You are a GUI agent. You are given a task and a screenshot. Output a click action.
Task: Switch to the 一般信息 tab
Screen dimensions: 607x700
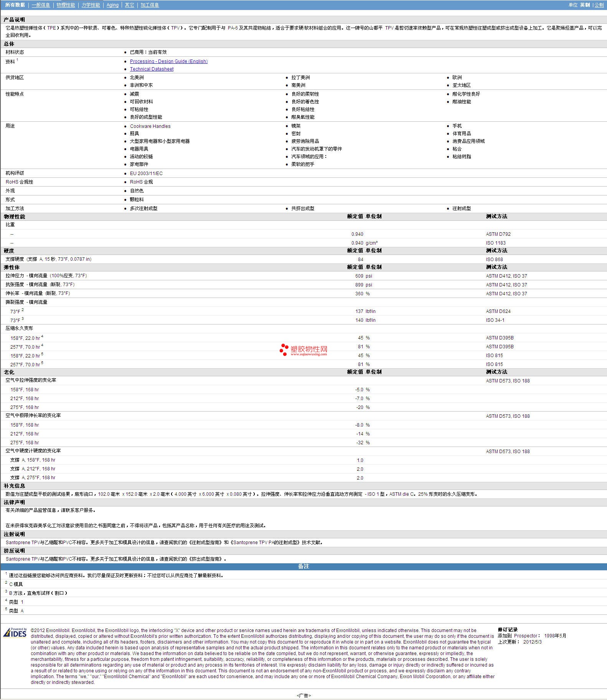[x=41, y=5]
